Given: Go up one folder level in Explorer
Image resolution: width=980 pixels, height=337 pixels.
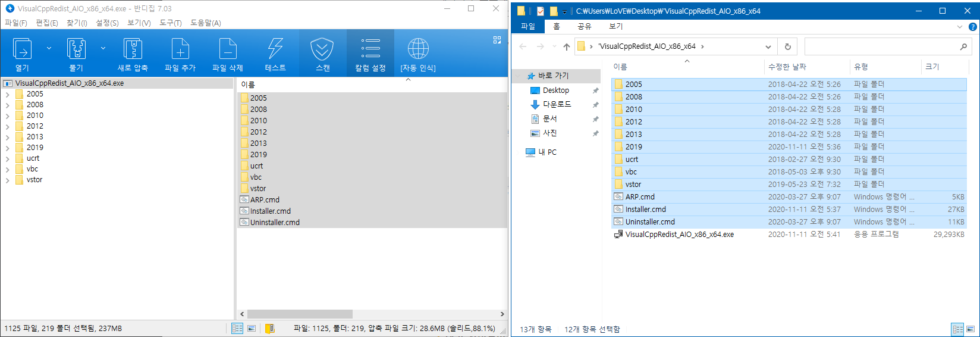Looking at the screenshot, I should point(566,46).
